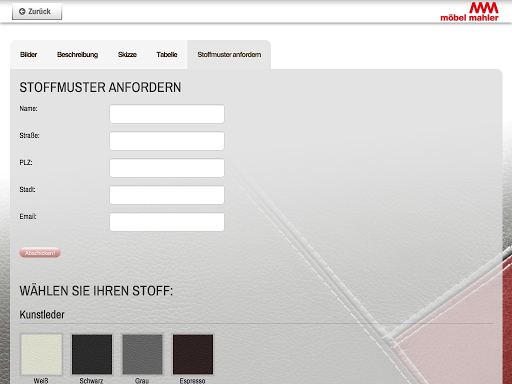
Task: Click the back arrow icon beside Zurück
Action: tap(22, 12)
